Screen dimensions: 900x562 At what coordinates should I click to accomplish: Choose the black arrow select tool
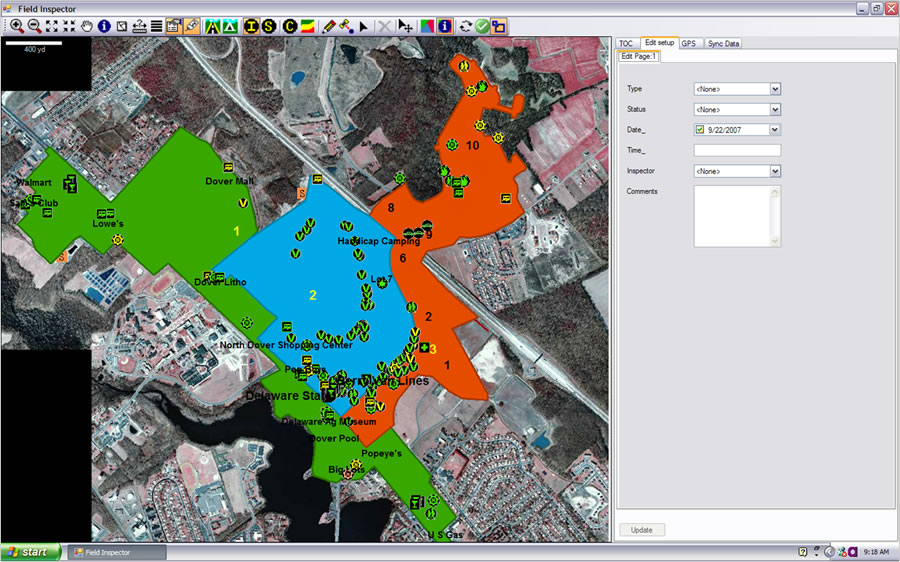point(364,26)
